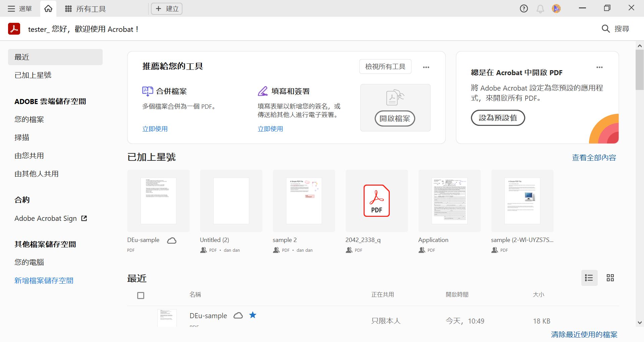Open 查看全部內容 link for starred files
644x342 pixels.
click(594, 157)
